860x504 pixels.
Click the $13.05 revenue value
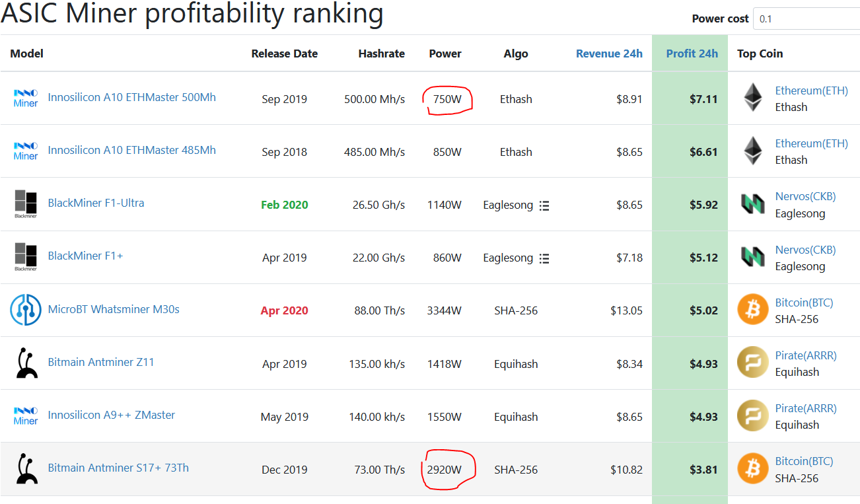click(x=627, y=310)
